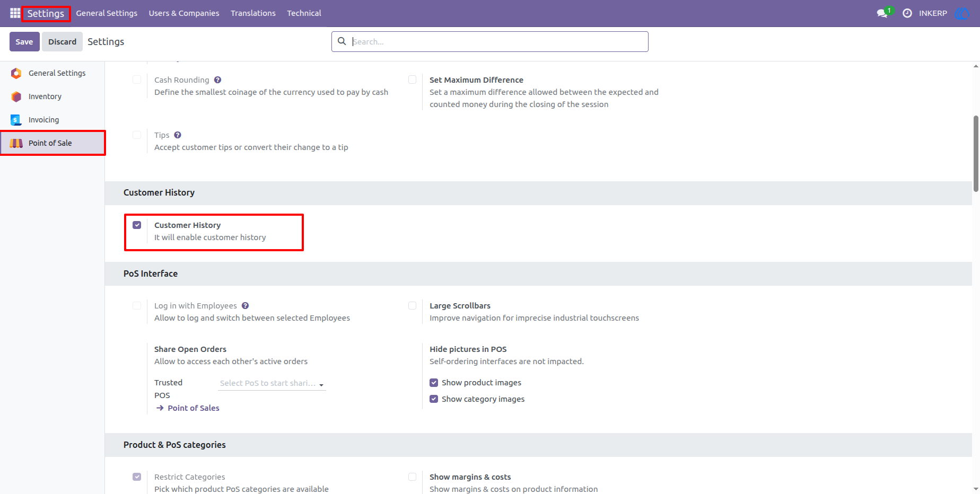Open the Translations menu

(x=253, y=13)
